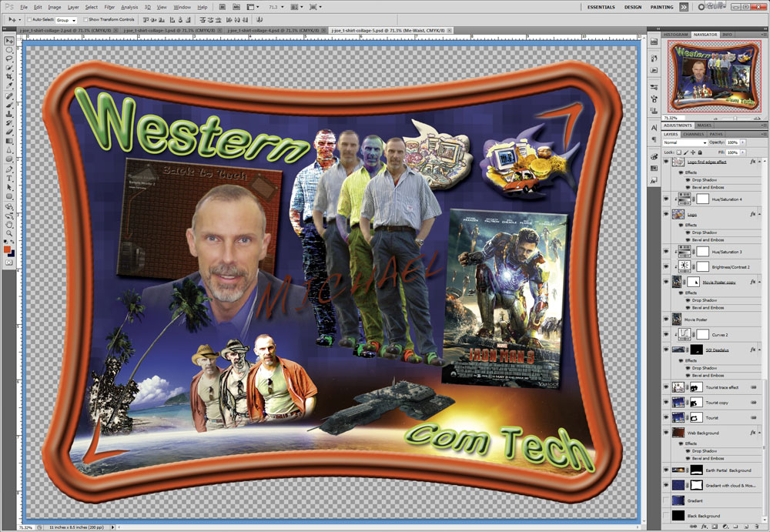Select the Lasso tool
Viewport: 770px width, 532px height.
8,59
